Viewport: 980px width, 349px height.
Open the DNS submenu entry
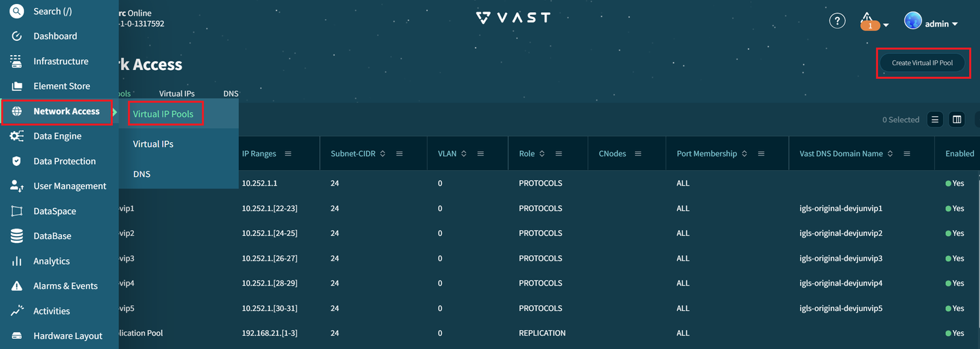142,174
